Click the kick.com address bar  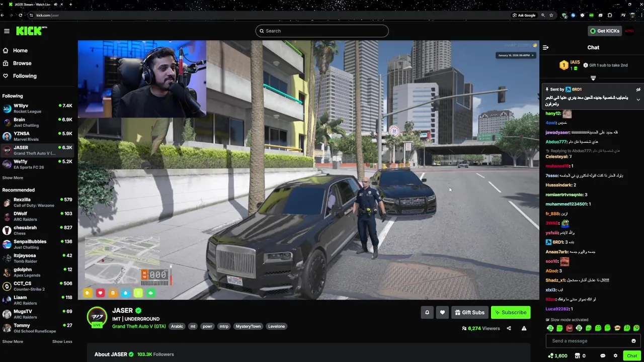point(272,15)
